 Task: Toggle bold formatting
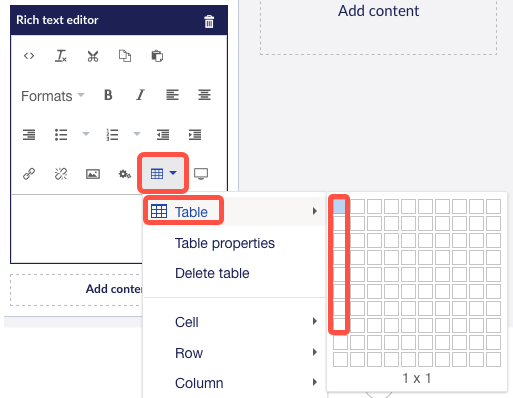pyautogui.click(x=108, y=95)
